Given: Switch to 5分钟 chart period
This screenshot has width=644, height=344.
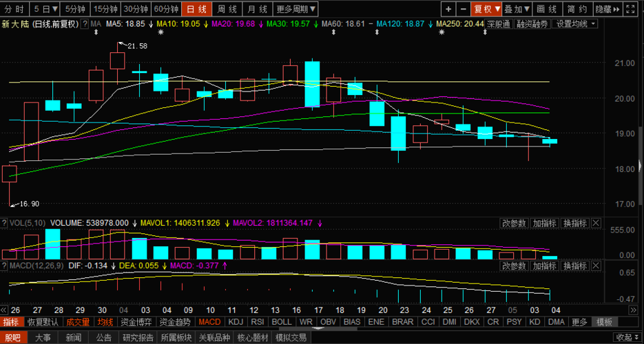Looking at the screenshot, I should coord(76,9).
